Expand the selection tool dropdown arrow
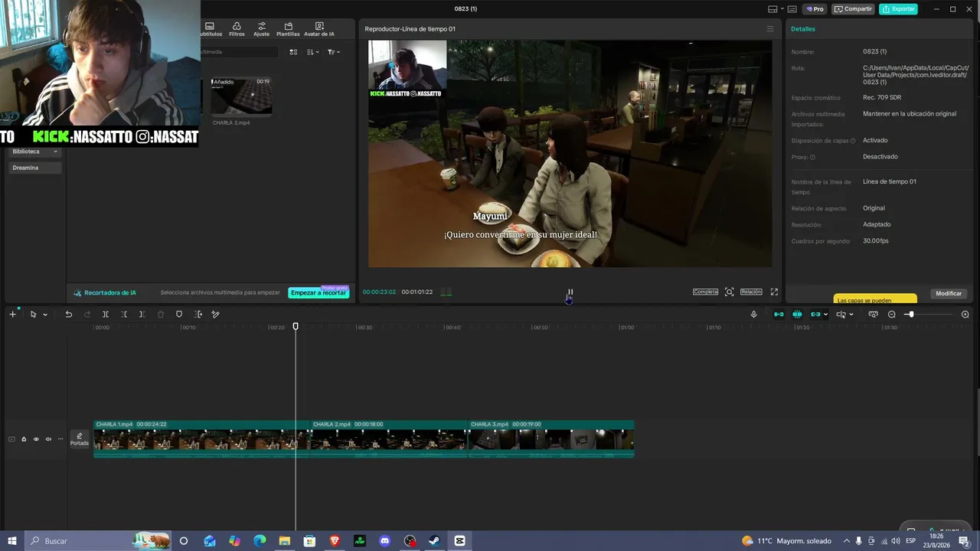Screen dimensions: 980x551 coord(45,315)
